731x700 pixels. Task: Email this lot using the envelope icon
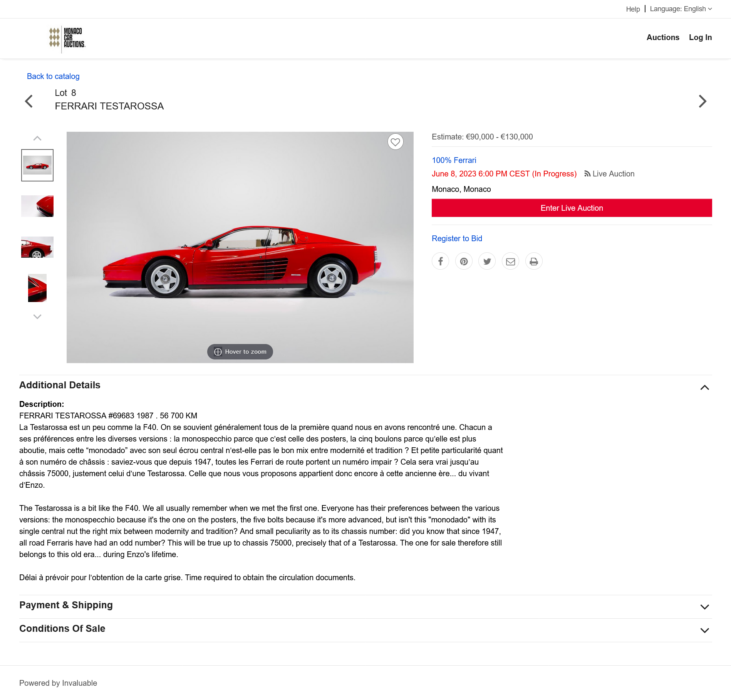510,262
